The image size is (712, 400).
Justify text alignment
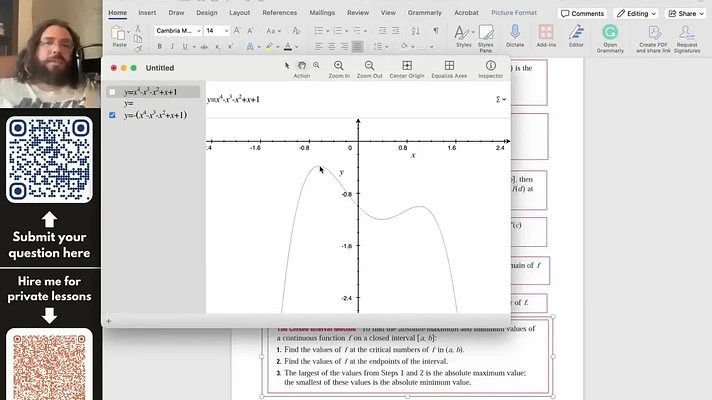click(x=357, y=46)
